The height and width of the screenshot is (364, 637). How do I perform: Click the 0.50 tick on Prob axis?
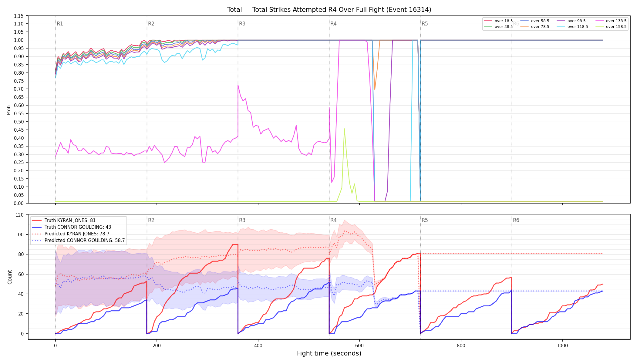pos(19,122)
